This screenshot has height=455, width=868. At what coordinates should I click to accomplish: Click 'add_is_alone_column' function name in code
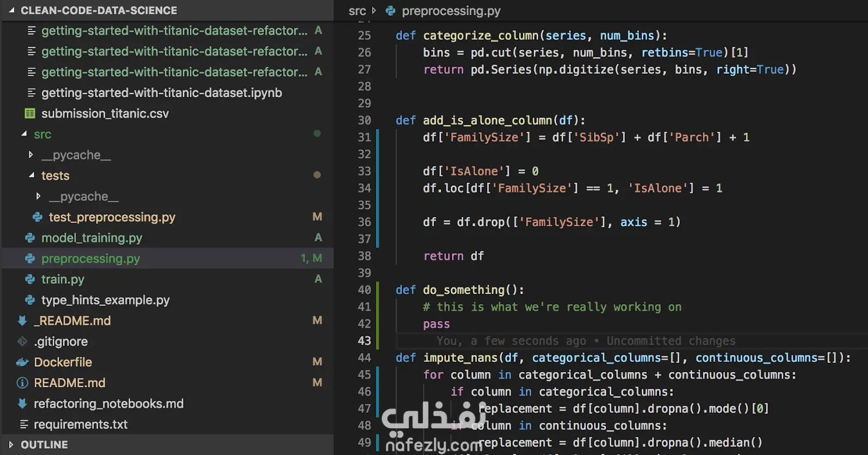(488, 120)
